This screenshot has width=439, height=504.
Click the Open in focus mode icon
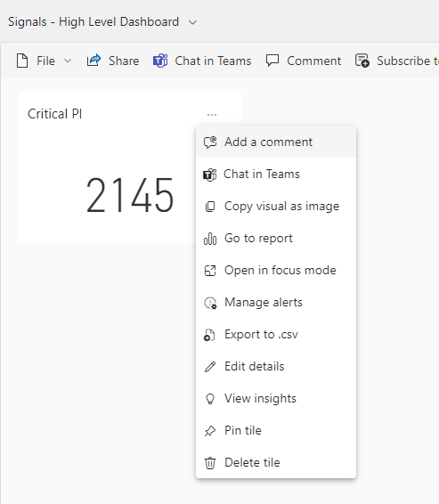point(210,271)
